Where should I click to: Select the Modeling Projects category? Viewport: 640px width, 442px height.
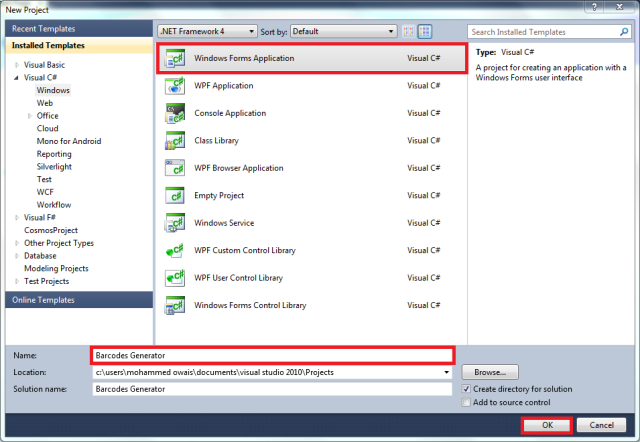click(x=56, y=269)
